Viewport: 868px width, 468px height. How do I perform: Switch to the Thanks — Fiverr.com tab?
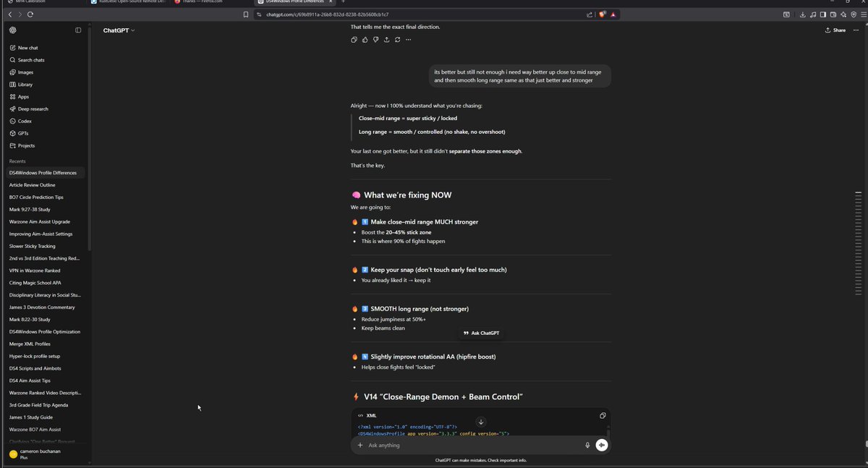click(x=202, y=2)
